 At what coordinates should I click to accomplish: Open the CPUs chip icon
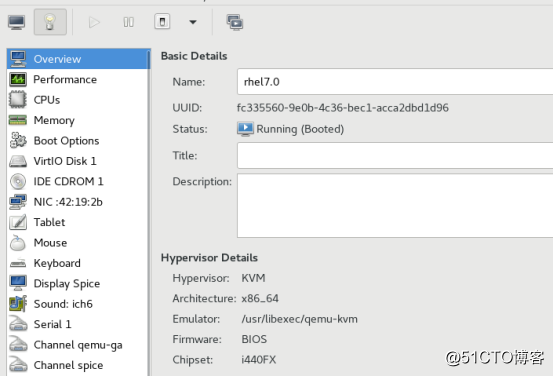click(18, 100)
